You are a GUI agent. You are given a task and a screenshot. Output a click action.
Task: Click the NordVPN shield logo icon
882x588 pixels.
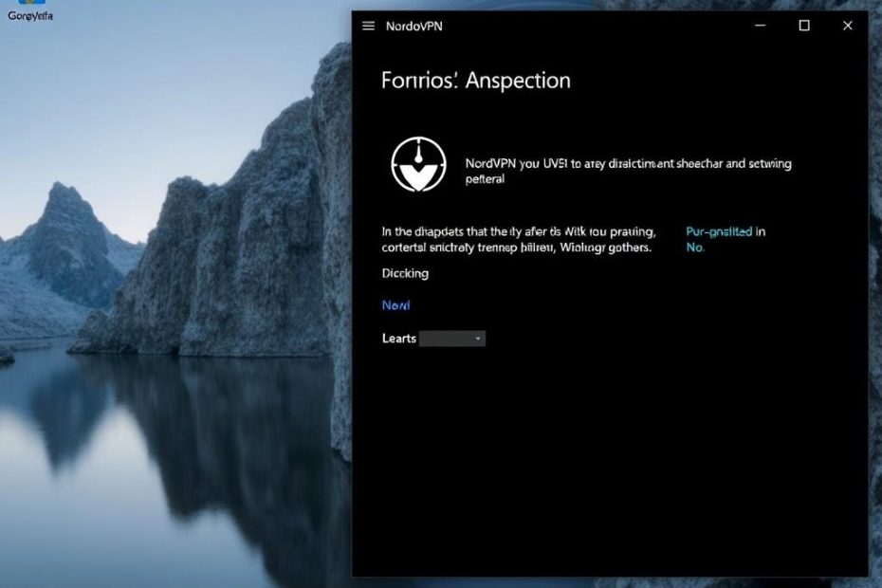pos(418,164)
